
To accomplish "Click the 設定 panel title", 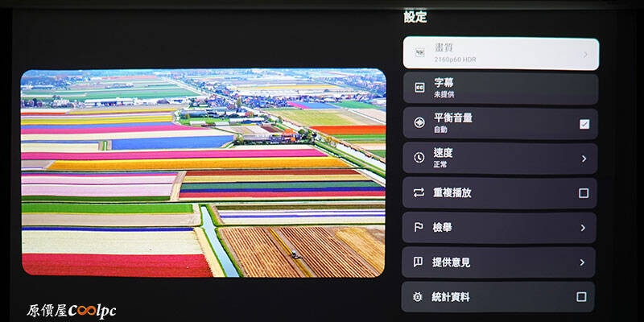I will coord(415,17).
